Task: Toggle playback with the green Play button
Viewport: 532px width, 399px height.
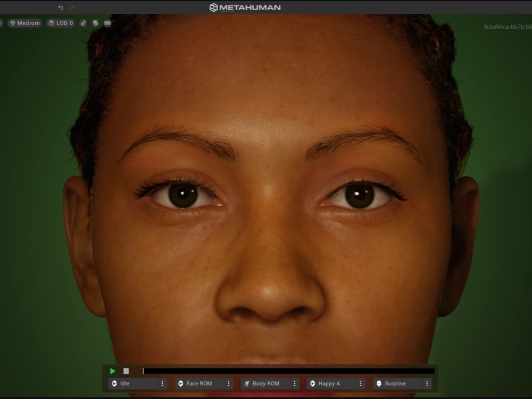Action: click(x=112, y=371)
